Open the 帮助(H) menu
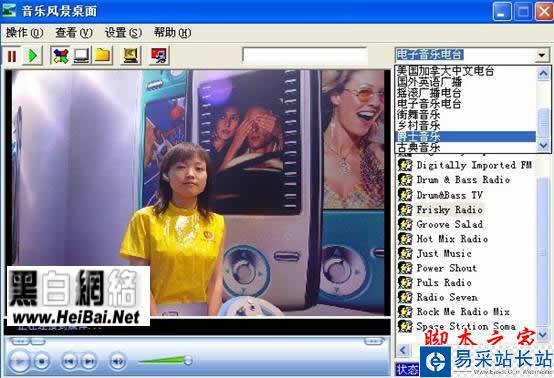This screenshot has width=554, height=378. pos(172,33)
